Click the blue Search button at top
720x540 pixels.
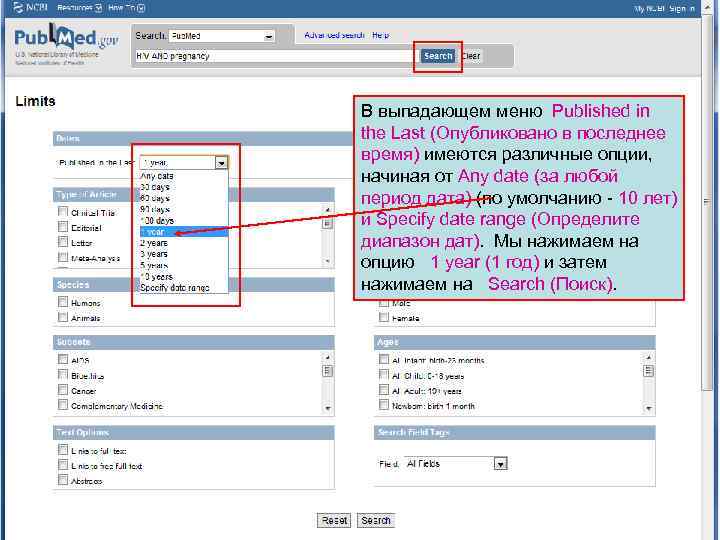(438, 56)
